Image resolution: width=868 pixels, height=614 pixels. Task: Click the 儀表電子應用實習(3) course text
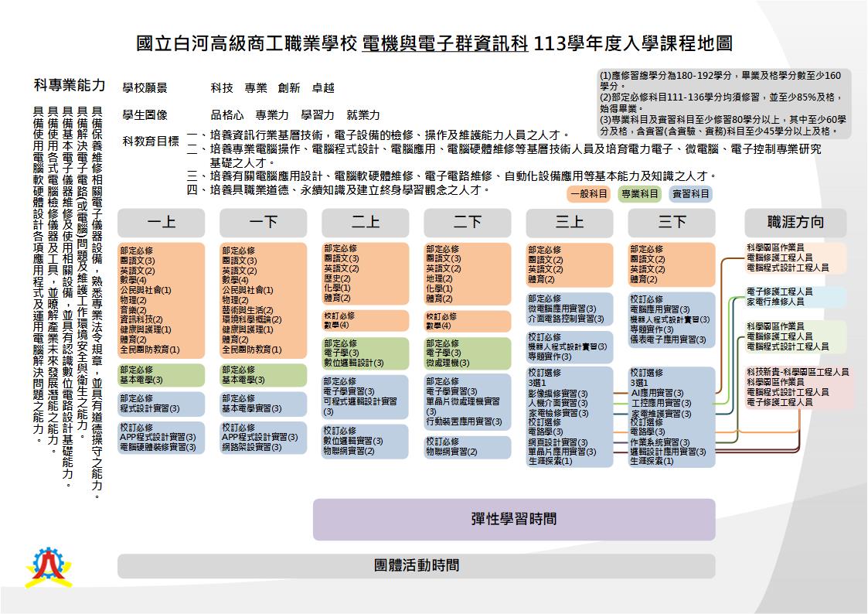[668, 339]
